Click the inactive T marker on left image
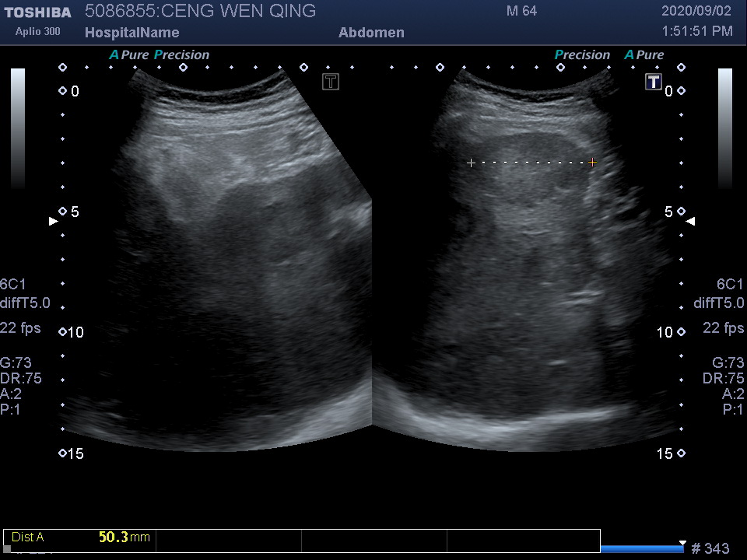The width and height of the screenshot is (747, 560). coord(331,82)
